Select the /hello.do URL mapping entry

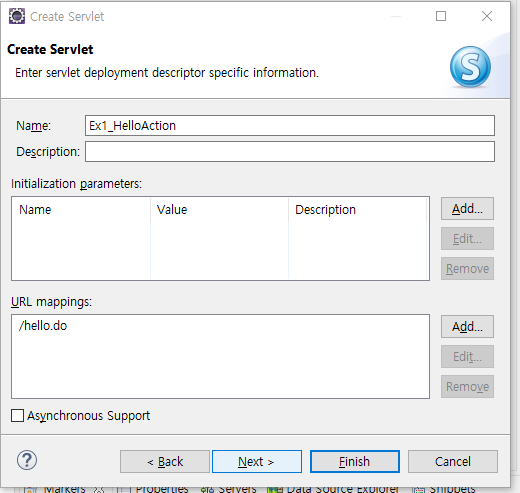(x=43, y=326)
